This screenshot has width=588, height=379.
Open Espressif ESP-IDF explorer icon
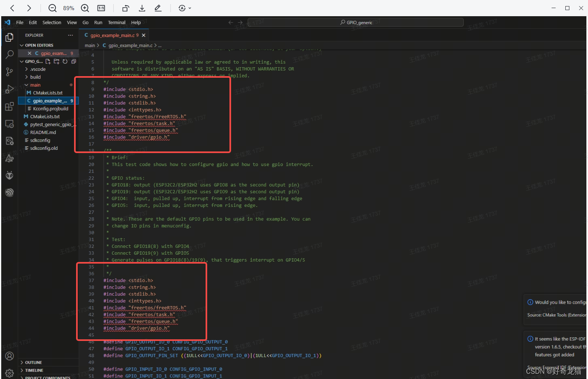(9, 193)
